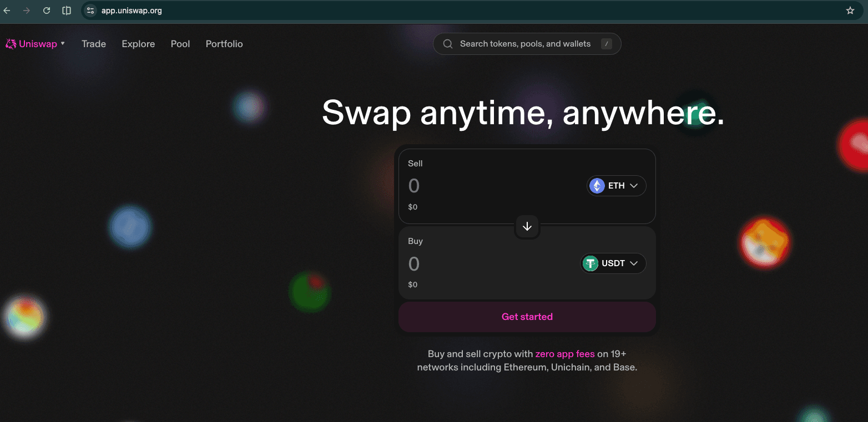Click the app.uniswap.org address bar URL
The height and width of the screenshot is (422, 868).
pos(132,11)
